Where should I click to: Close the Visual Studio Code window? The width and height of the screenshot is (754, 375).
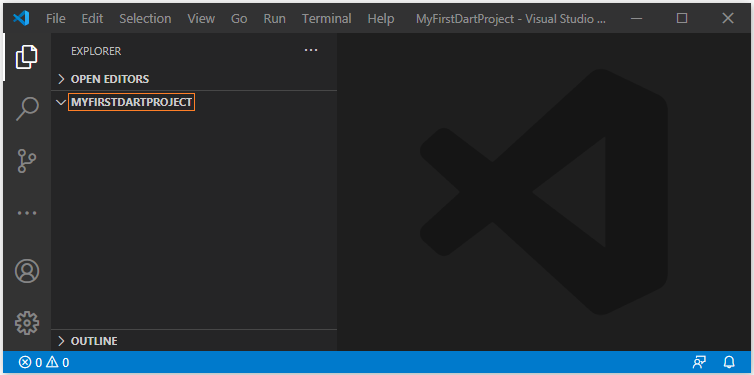pos(728,18)
